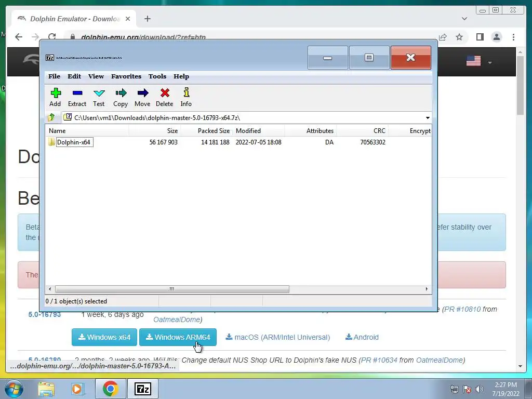Image resolution: width=532 pixels, height=399 pixels.
Task: Open the Favorites menu
Action: click(x=126, y=76)
